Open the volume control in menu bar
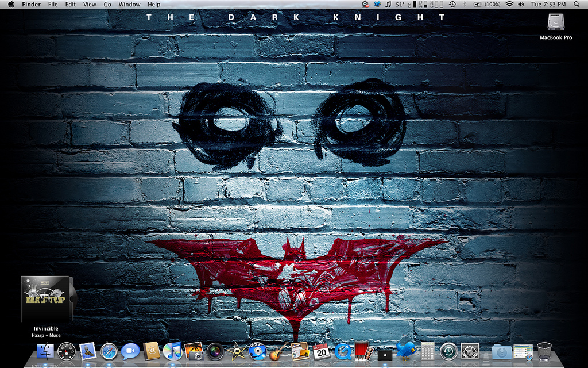 pos(521,5)
